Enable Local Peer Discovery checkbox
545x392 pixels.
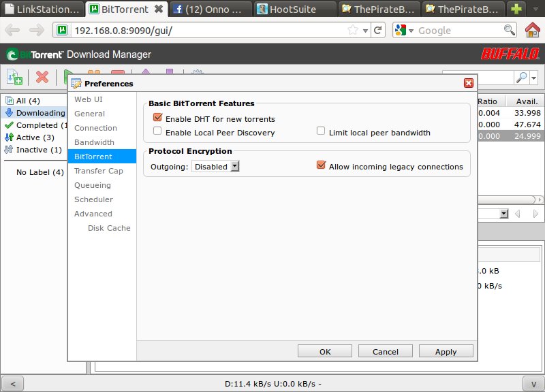click(x=157, y=131)
